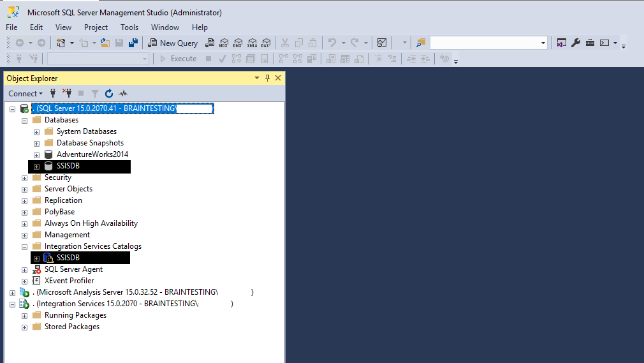
Task: Open the Connect dropdown in Object Explorer
Action: pyautogui.click(x=26, y=94)
